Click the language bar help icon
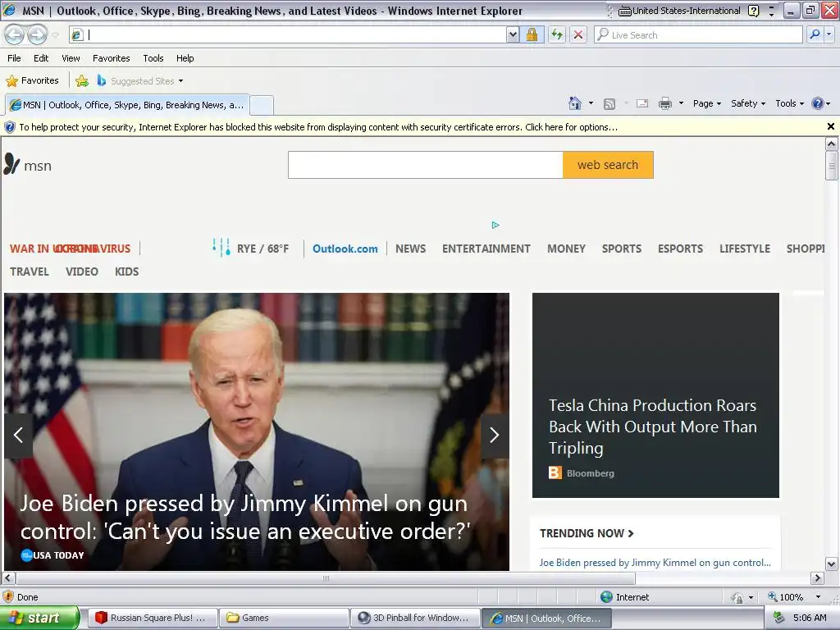Image resolution: width=840 pixels, height=630 pixels. click(753, 11)
